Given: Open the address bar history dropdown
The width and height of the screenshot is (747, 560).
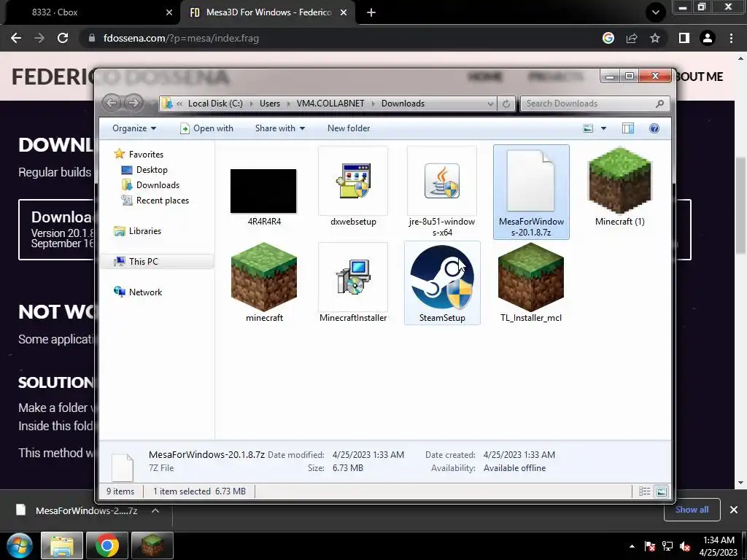Looking at the screenshot, I should 490,104.
